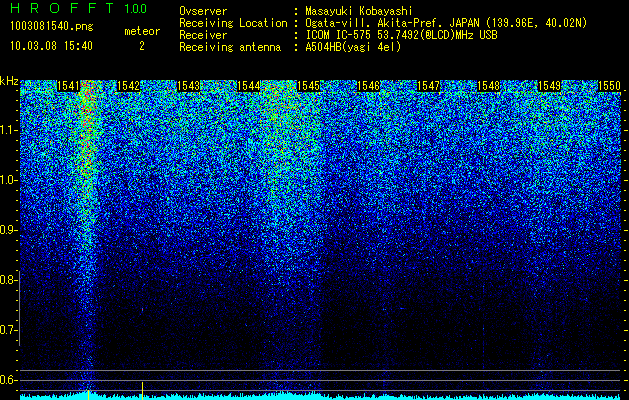Click the 1549 time marker
The height and width of the screenshot is (400, 629).
coord(549,85)
